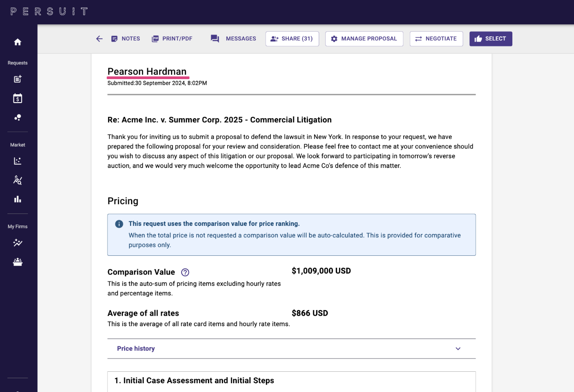Click the $1,009,000 USD value
The width and height of the screenshot is (574, 392).
point(321,271)
